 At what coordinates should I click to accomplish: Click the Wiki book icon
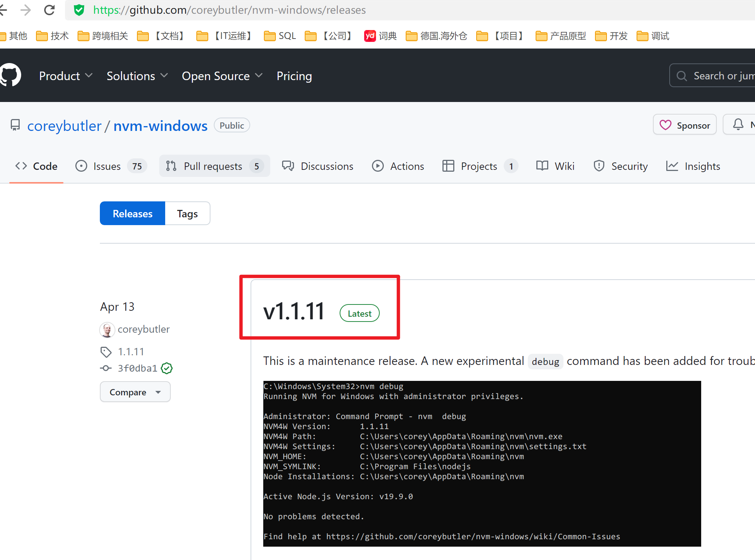point(542,166)
